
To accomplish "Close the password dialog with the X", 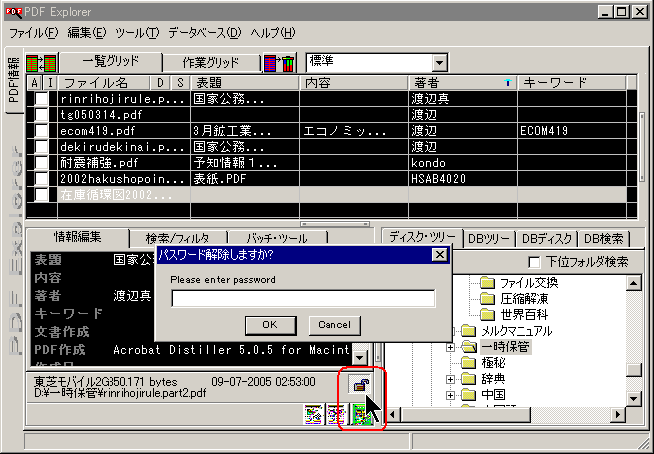I will click(438, 254).
